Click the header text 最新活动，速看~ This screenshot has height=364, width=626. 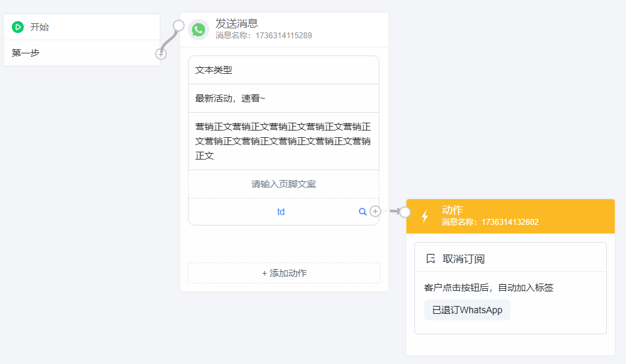(230, 99)
